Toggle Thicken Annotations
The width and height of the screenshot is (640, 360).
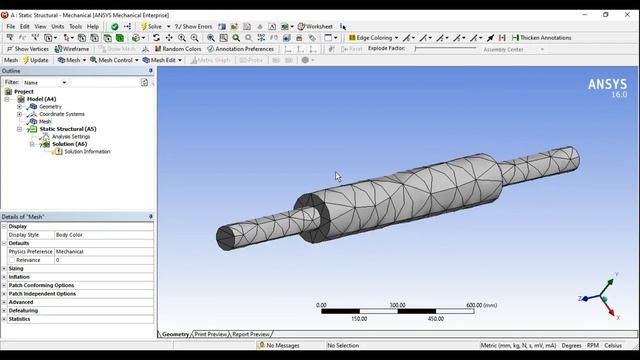coord(542,38)
